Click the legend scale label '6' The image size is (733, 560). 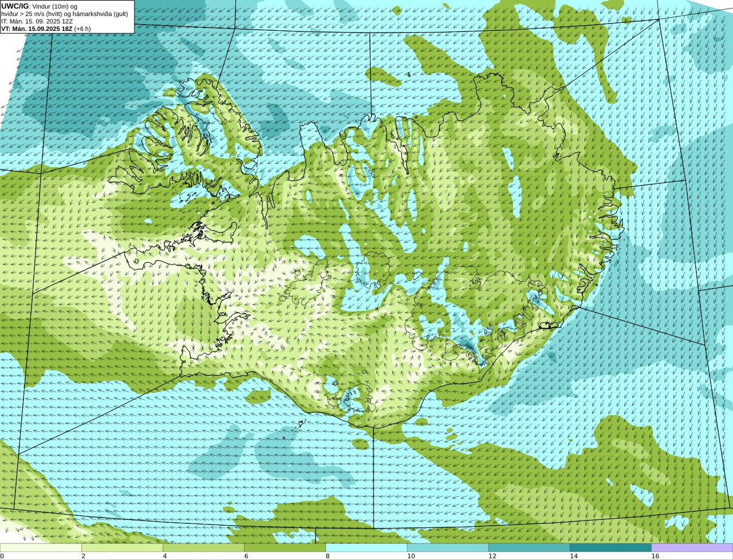pos(246,556)
